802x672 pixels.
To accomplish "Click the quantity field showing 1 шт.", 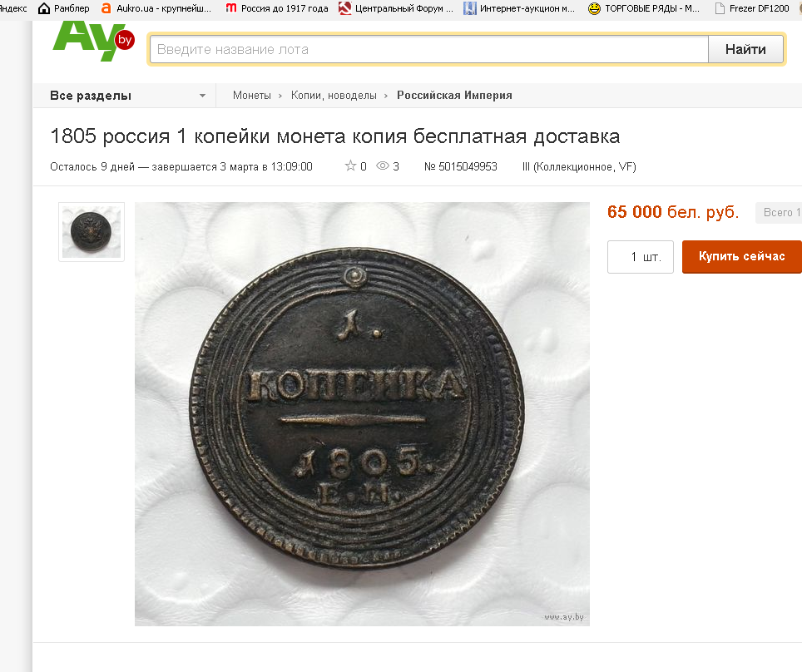I will pos(641,257).
